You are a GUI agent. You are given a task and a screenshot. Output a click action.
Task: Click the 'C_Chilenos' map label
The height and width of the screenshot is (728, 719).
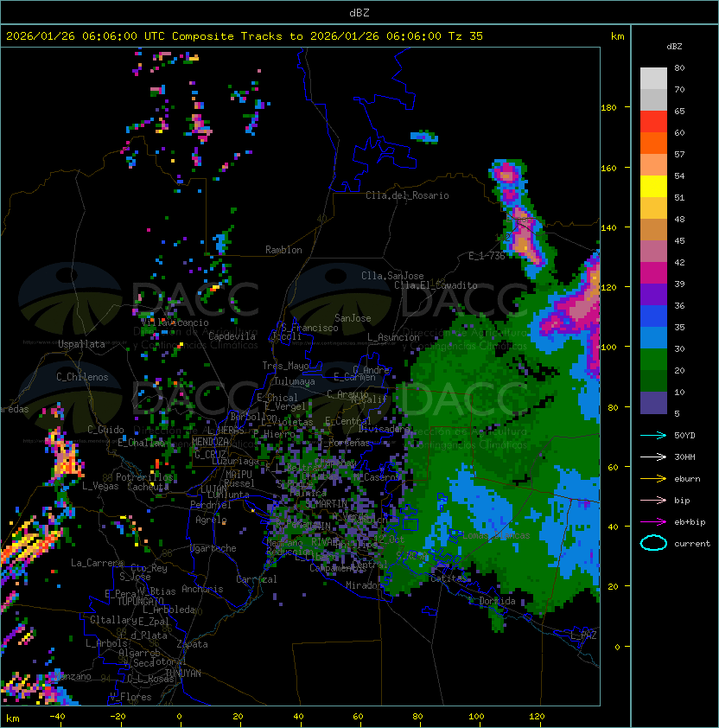(x=82, y=377)
